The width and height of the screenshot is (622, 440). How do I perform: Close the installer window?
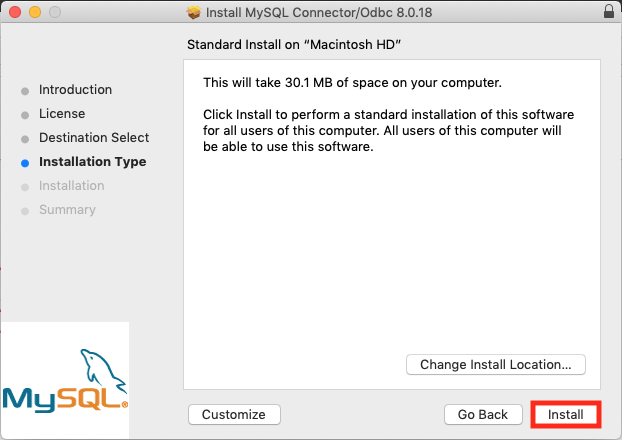[15, 12]
